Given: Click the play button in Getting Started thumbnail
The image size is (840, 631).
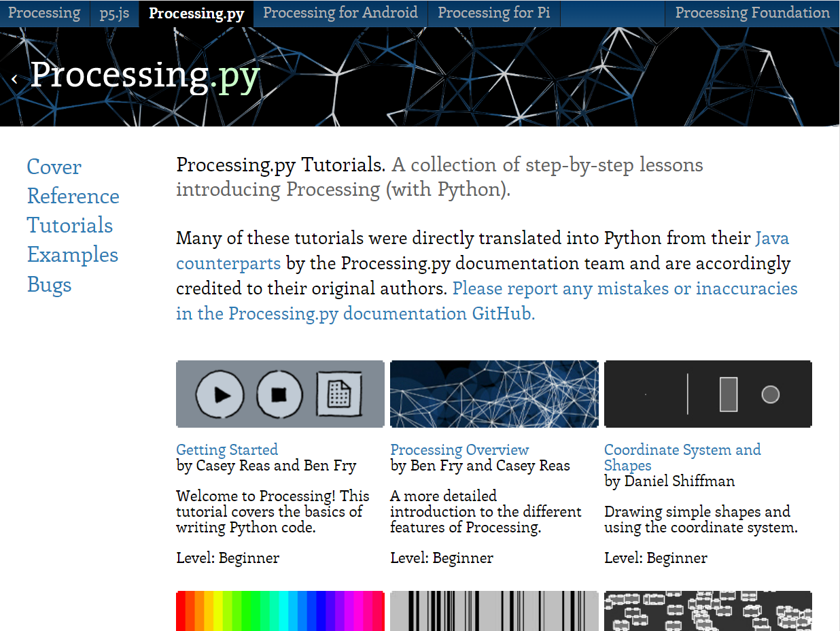Looking at the screenshot, I should pos(220,394).
